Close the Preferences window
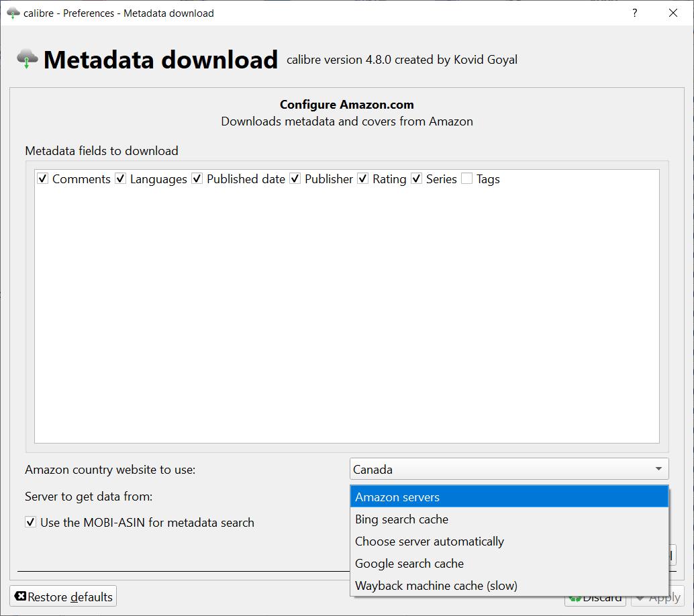Viewport: 694px width, 616px height. pyautogui.click(x=673, y=13)
